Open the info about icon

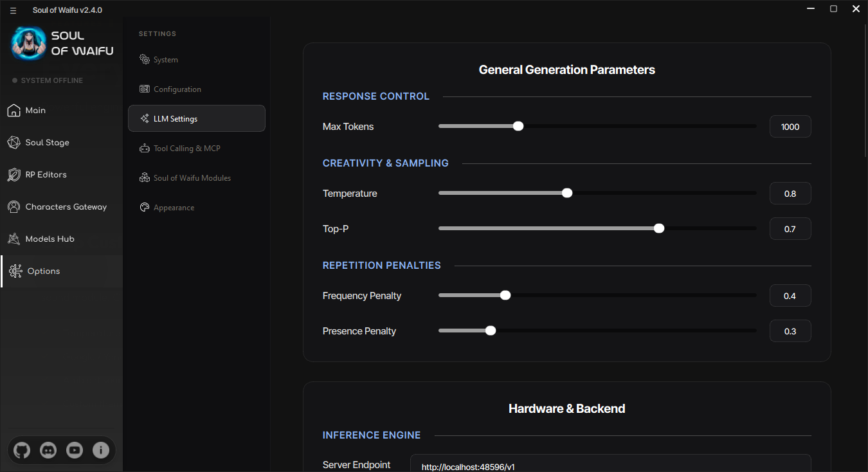101,451
